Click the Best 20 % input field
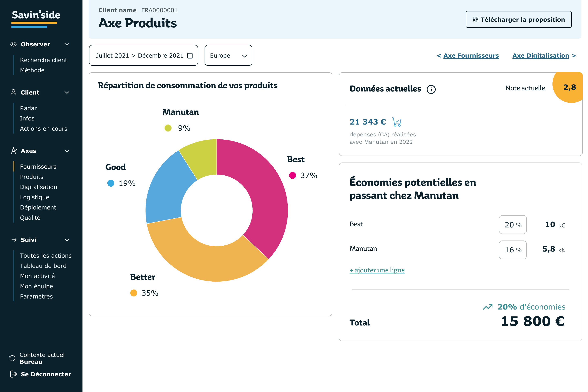The image size is (588, 392). coord(512,225)
